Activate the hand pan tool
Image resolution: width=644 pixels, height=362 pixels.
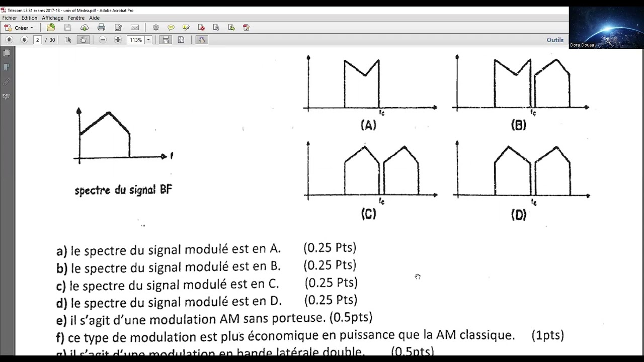83,40
